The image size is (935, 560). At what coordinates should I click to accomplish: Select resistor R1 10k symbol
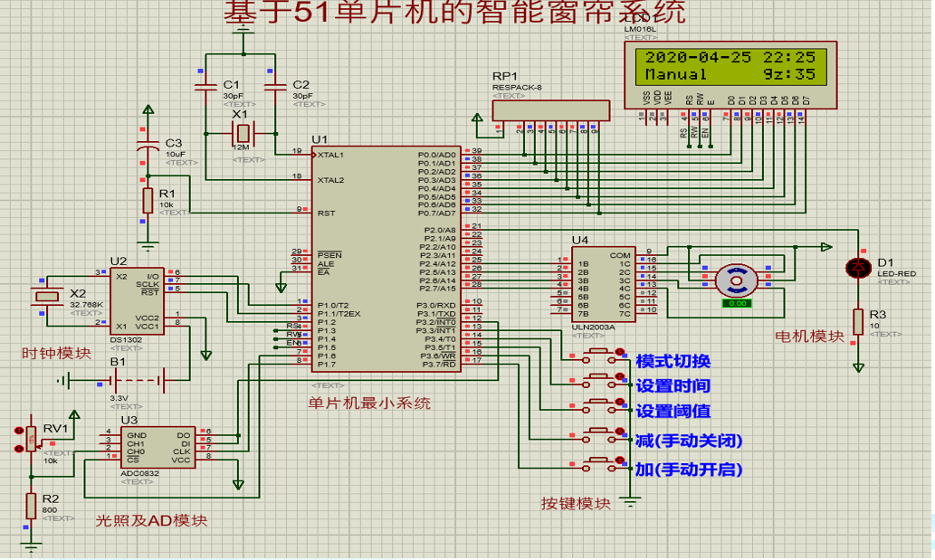point(148,200)
